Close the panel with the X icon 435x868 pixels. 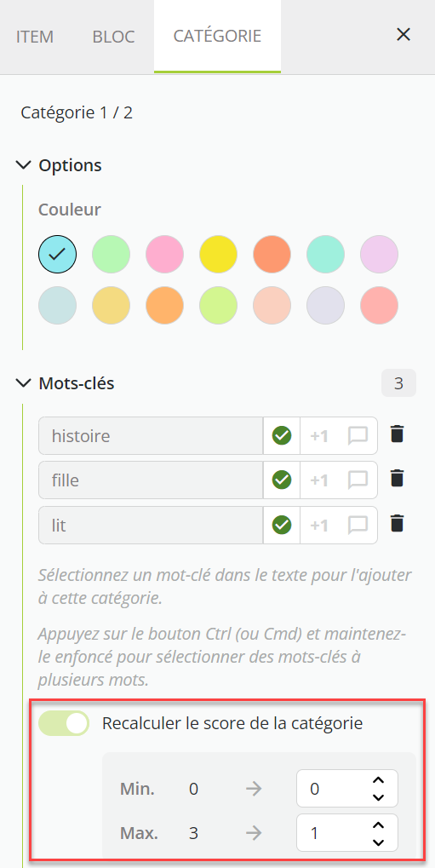pos(404,35)
